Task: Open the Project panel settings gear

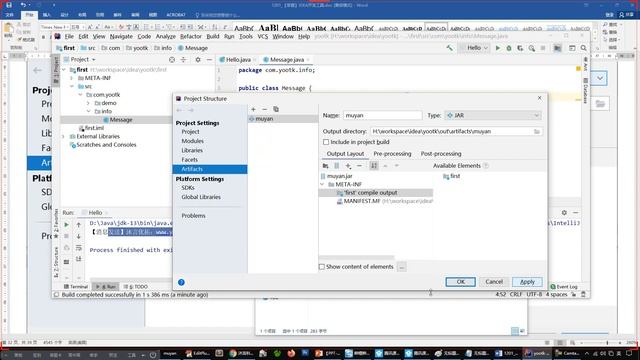Action: tap(198, 60)
